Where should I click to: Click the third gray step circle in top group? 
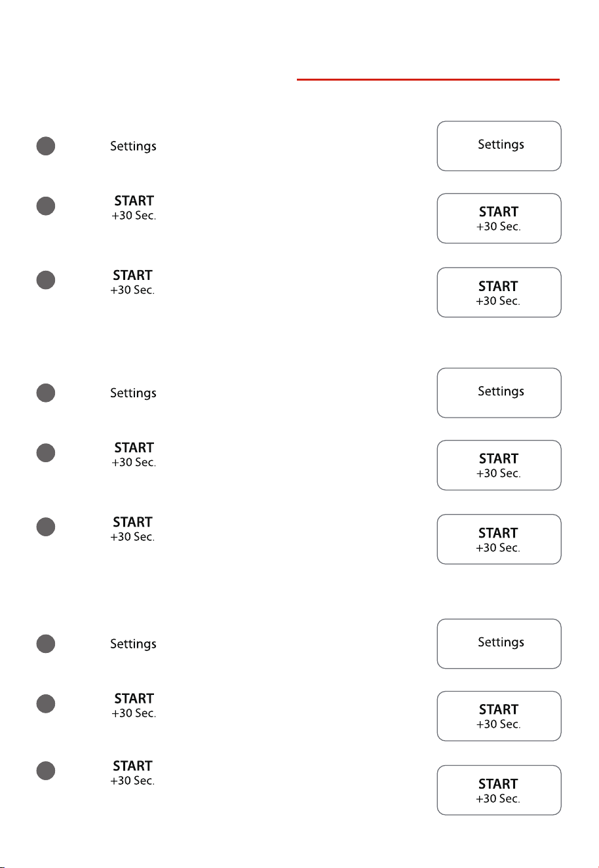point(45,280)
